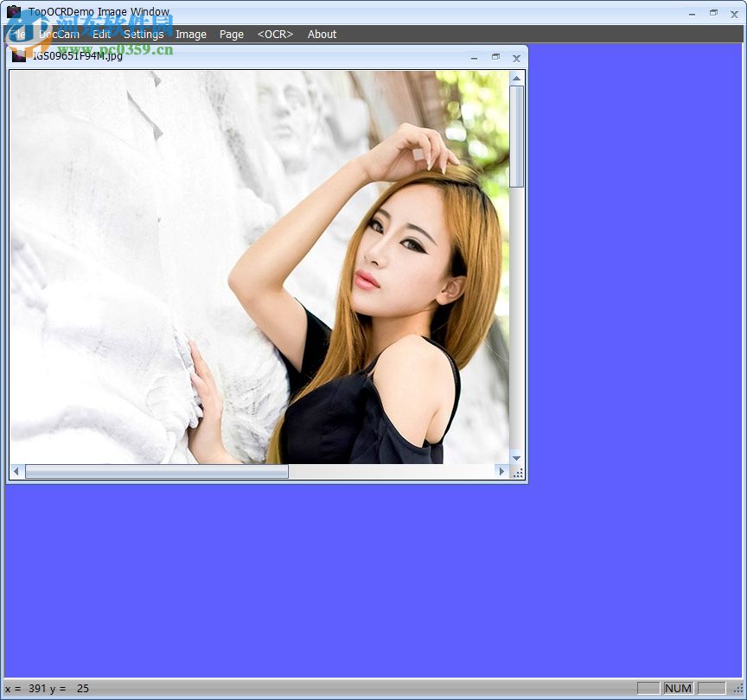
Task: Click the IGS09651F94M.jpg window title
Action: (x=77, y=55)
